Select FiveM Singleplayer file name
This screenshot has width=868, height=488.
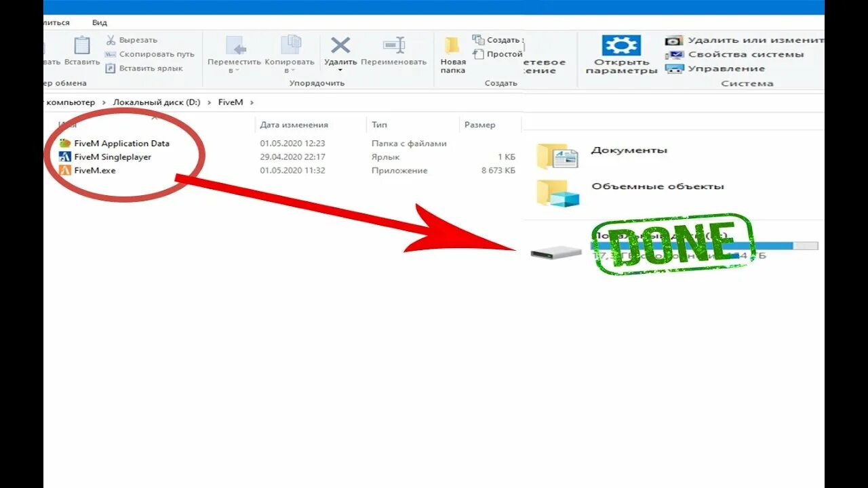(x=113, y=157)
